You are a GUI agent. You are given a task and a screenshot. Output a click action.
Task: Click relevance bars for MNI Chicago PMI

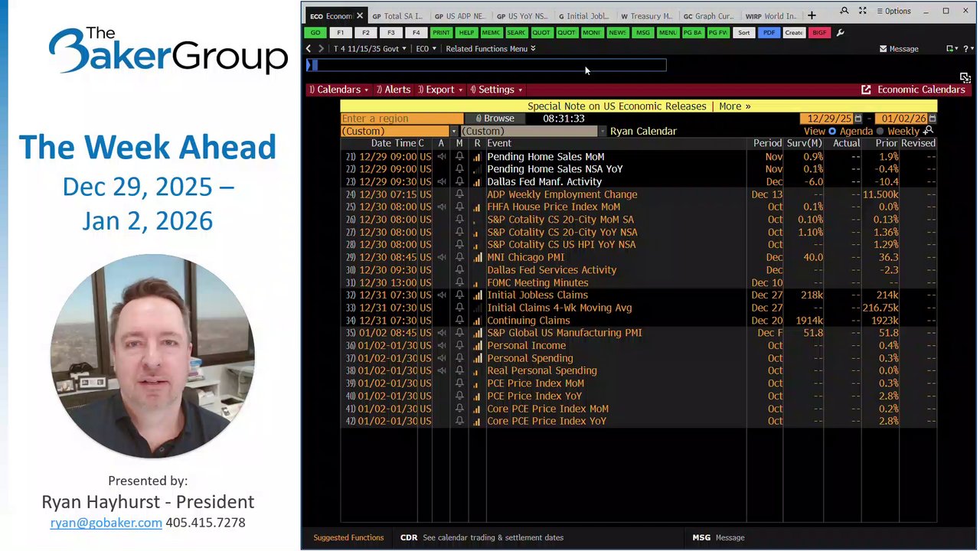[x=477, y=258]
